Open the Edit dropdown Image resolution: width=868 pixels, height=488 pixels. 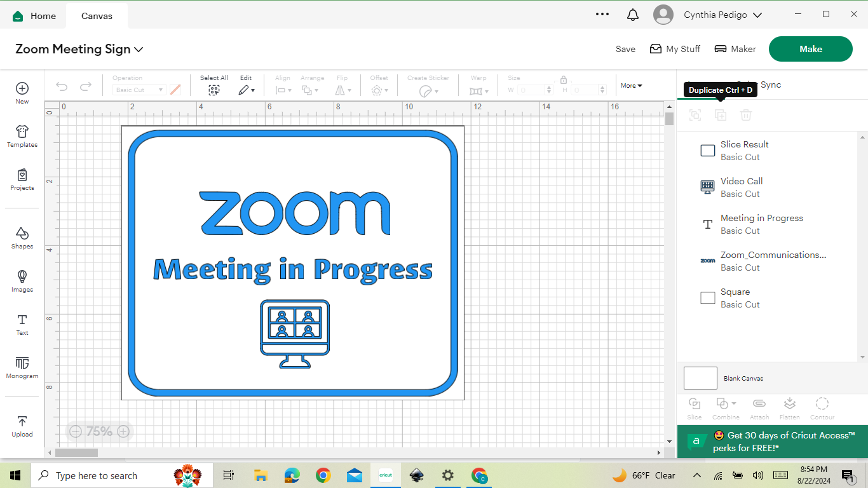[x=247, y=90]
